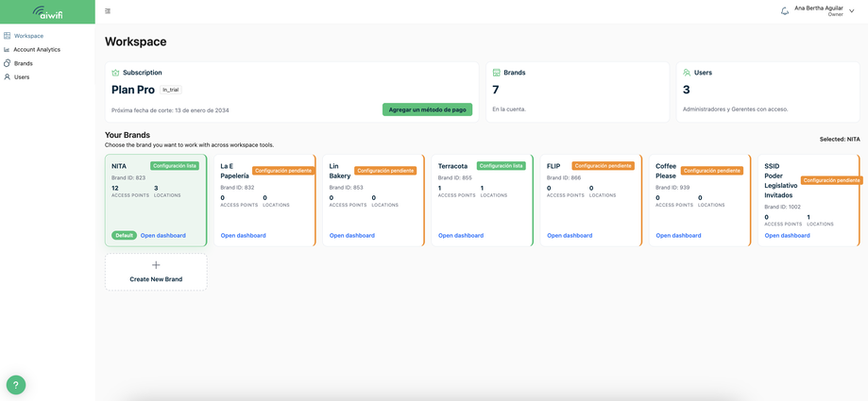Click Próxima fecha de corte text
The width and height of the screenshot is (868, 401).
click(x=171, y=110)
